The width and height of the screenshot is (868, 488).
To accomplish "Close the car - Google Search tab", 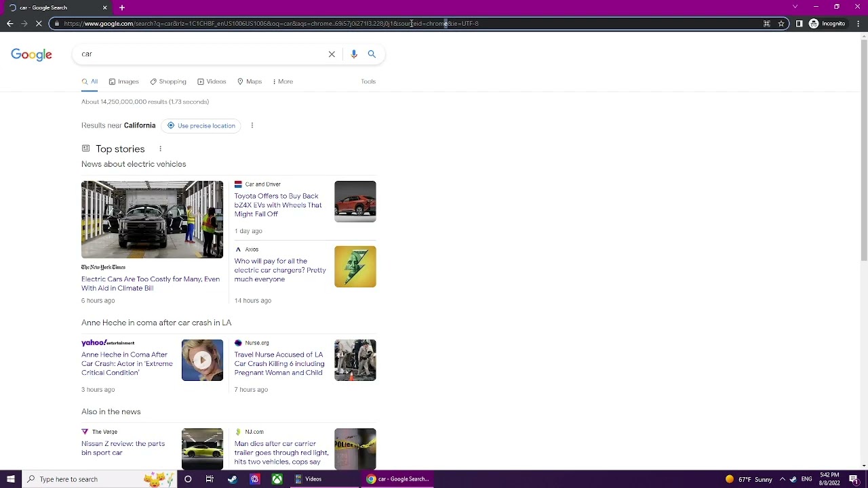I will (x=104, y=7).
